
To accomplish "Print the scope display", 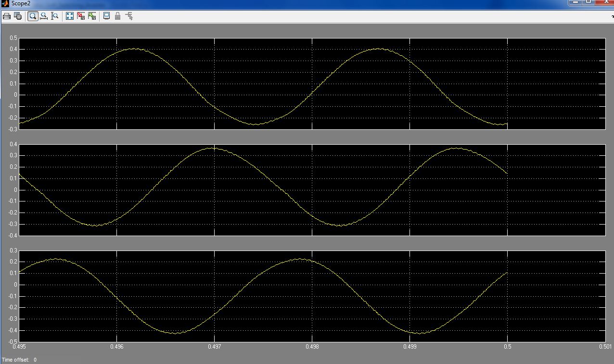I will [x=7, y=16].
